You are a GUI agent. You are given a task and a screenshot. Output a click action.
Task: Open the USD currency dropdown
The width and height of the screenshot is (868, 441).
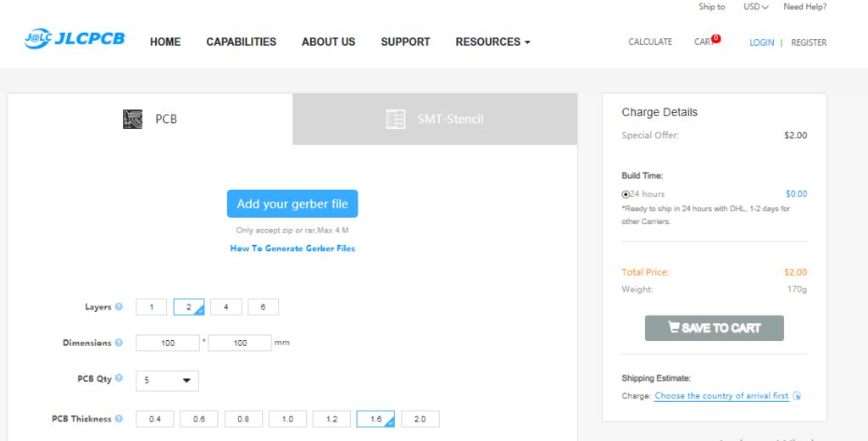click(755, 7)
